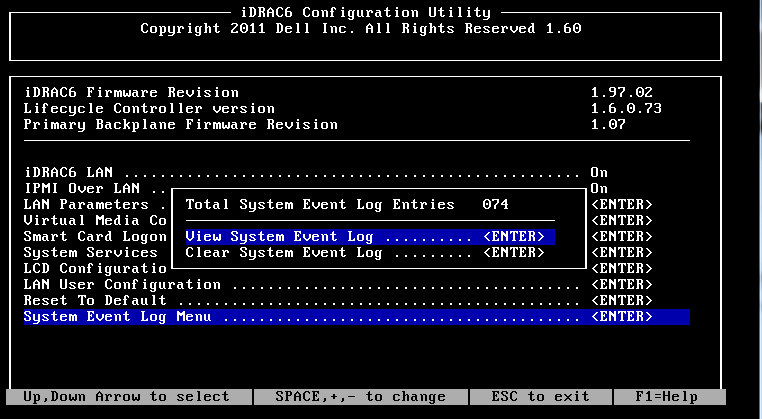This screenshot has width=762, height=419.
Task: Click Lifecycle Controller version label
Action: [149, 108]
